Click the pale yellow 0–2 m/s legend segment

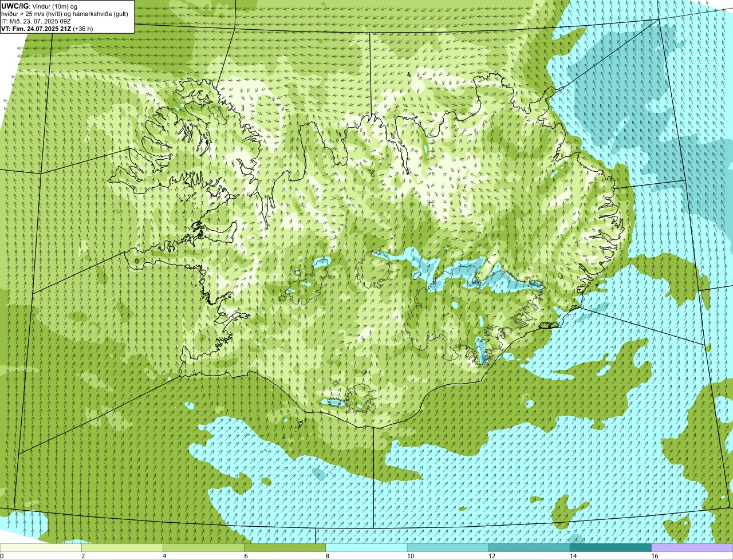(x=41, y=547)
